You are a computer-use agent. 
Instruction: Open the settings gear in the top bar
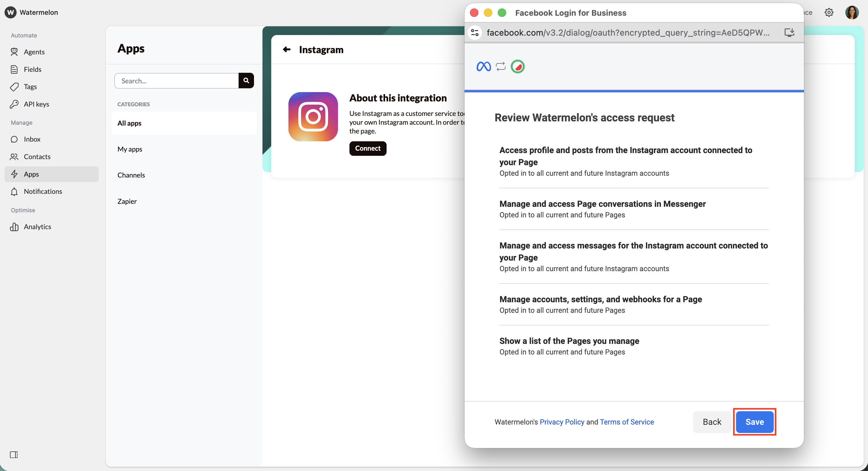829,12
